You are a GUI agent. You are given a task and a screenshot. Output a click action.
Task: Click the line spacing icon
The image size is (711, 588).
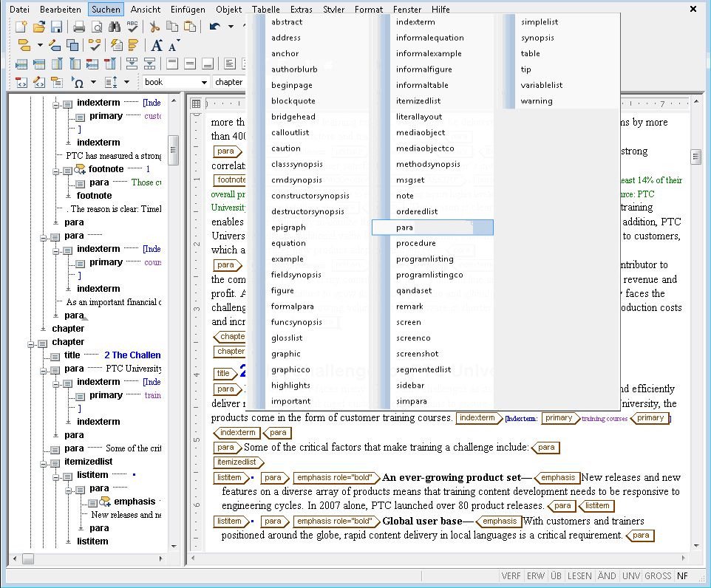111,82
